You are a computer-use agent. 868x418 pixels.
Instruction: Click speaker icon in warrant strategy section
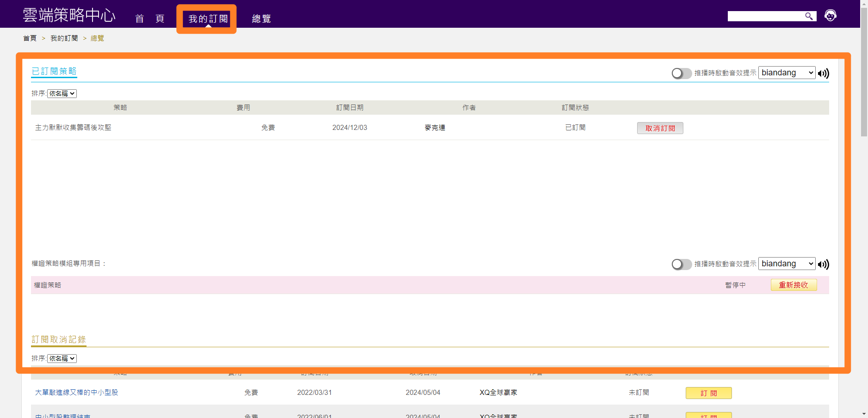coord(823,264)
